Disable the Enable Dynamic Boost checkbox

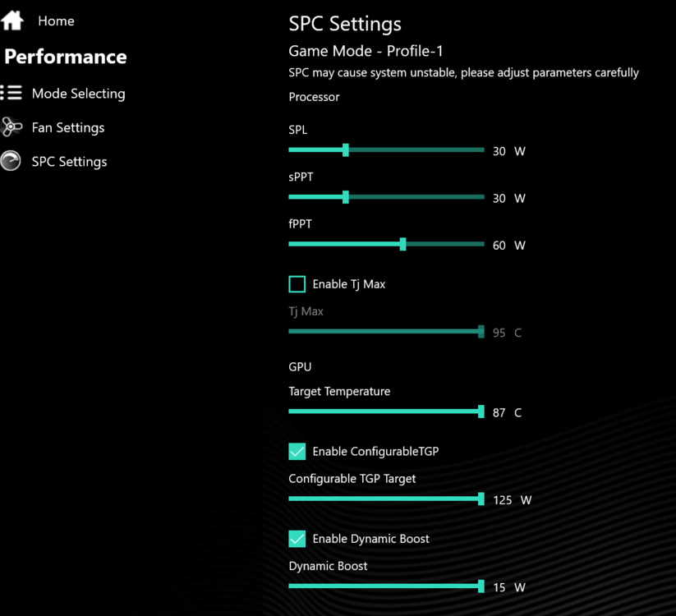[297, 539]
